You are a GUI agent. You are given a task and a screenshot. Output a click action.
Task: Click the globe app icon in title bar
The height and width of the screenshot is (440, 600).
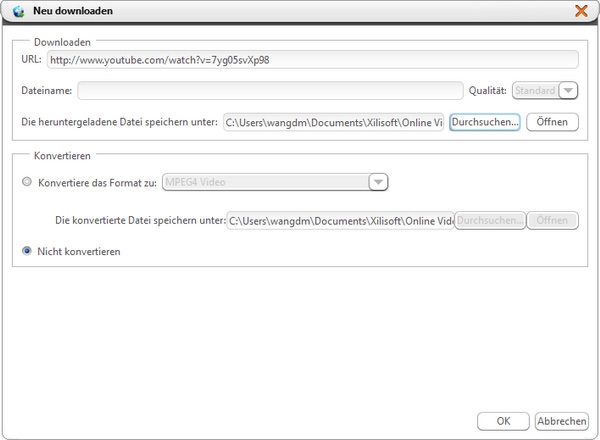pyautogui.click(x=18, y=11)
